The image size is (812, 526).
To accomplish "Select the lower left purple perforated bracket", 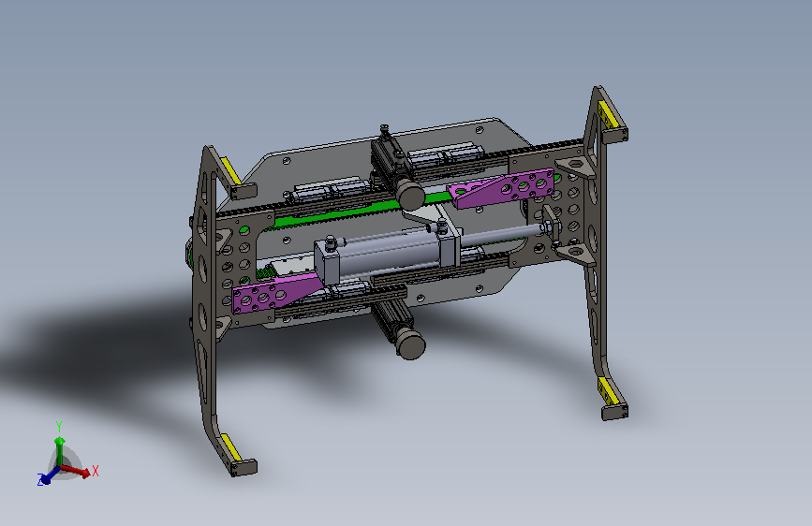I will coord(277,294).
